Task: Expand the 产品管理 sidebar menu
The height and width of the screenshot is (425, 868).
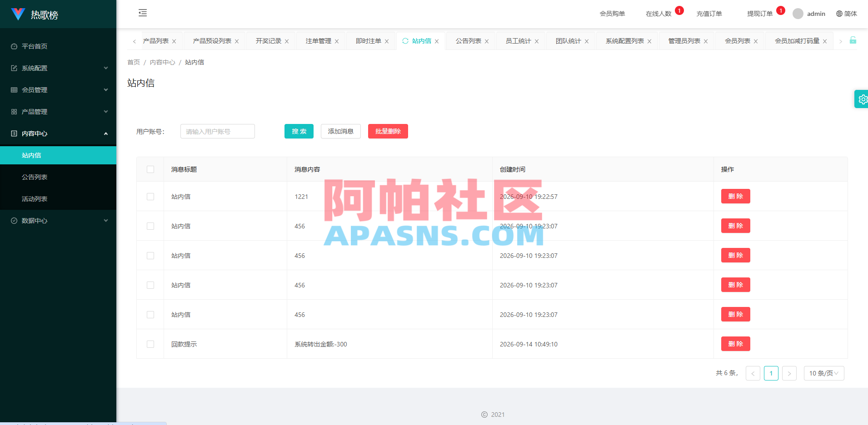Action: pos(58,112)
